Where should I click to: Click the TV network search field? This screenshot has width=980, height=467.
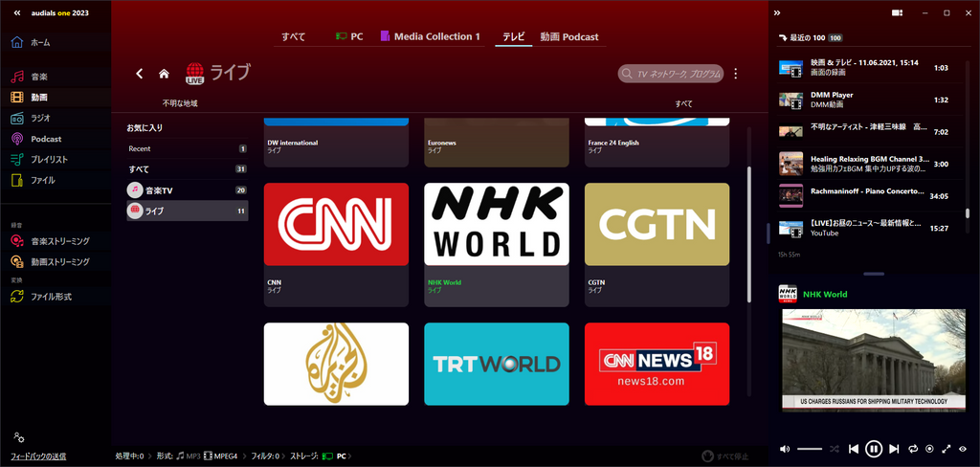pos(671,74)
